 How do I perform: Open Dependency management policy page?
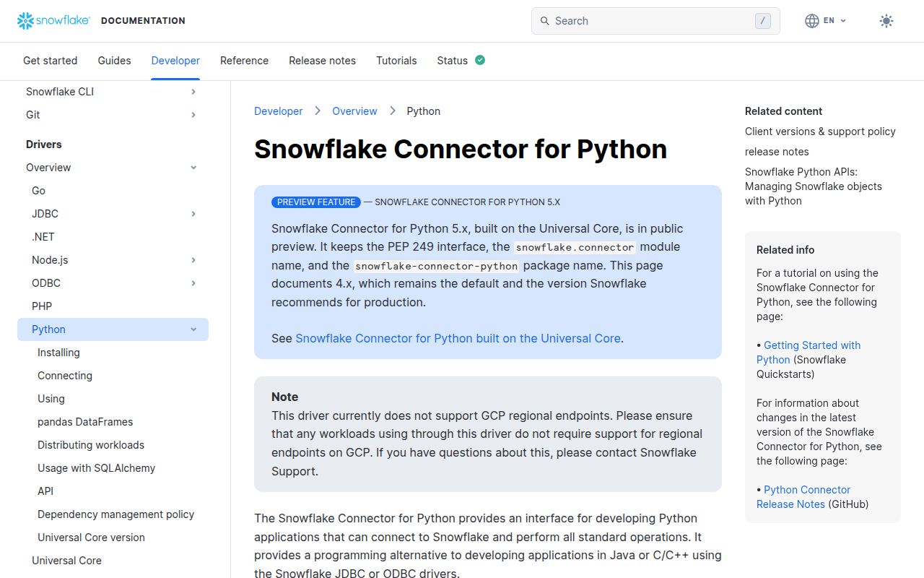115,514
